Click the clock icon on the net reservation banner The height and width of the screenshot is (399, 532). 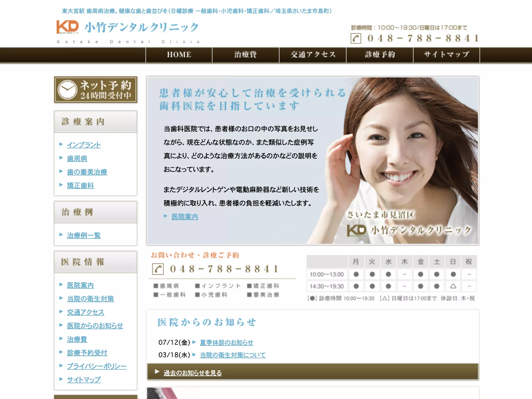click(x=67, y=90)
